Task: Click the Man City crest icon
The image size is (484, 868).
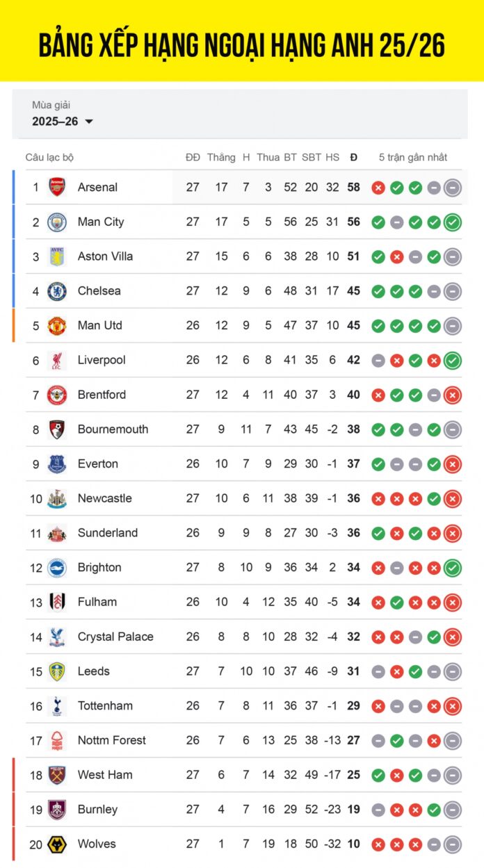Action: point(57,222)
